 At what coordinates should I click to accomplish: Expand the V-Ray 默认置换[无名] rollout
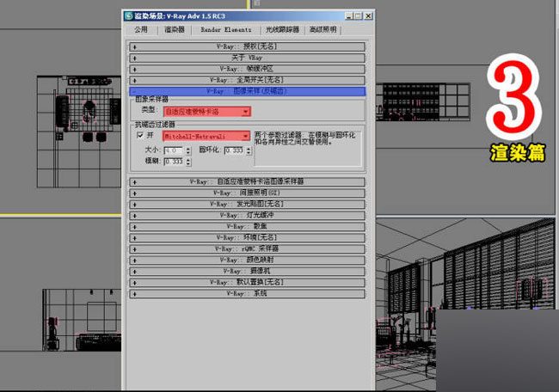(x=247, y=282)
